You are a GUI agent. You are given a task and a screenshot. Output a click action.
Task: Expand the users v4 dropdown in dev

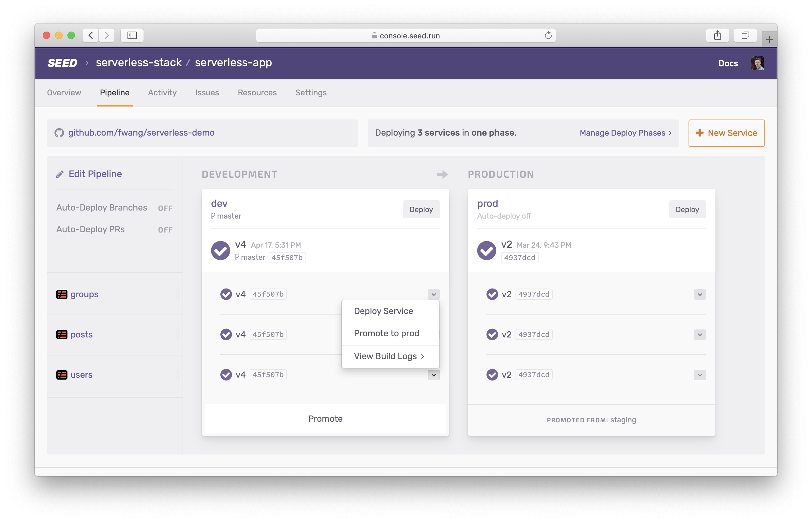(x=433, y=375)
